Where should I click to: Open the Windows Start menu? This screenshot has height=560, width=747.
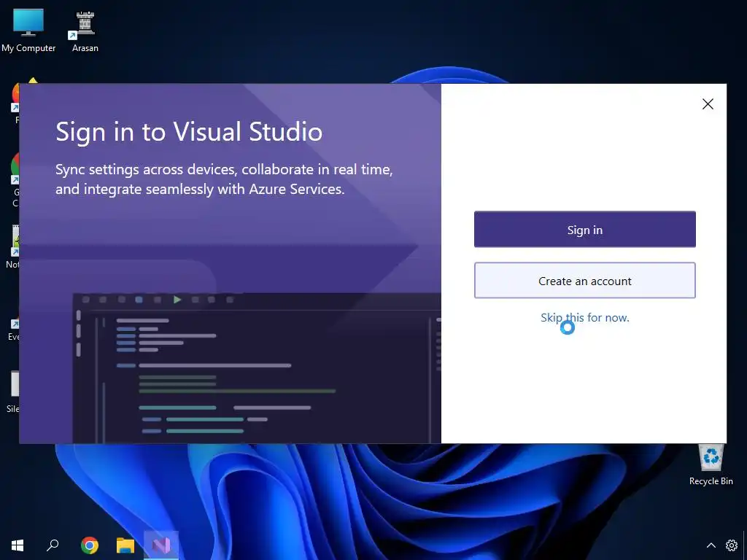[18, 545]
